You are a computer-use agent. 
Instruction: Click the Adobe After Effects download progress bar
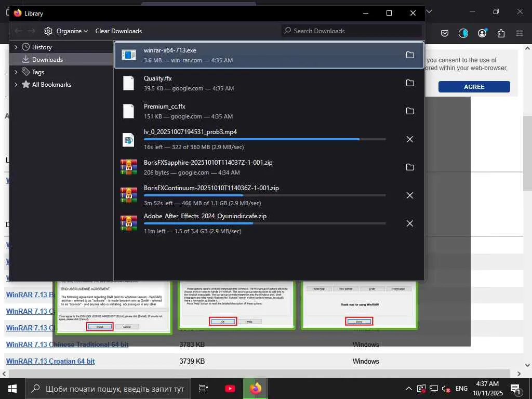[264, 223]
